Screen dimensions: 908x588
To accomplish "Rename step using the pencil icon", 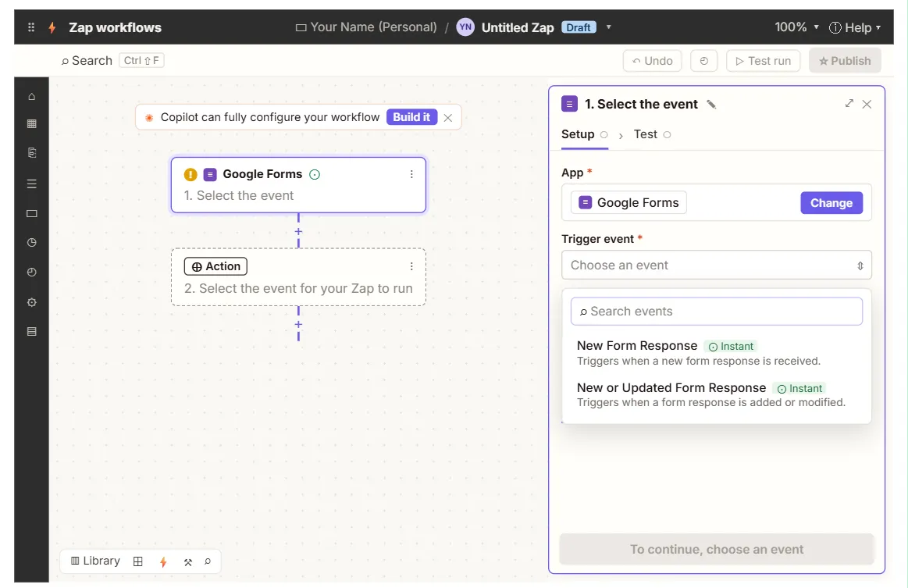I will coord(711,105).
